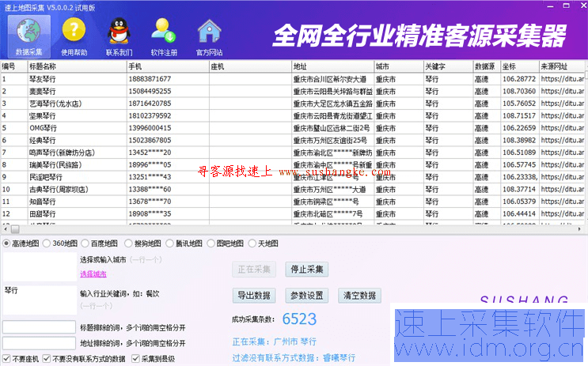Click phone number 15084495255
The image size is (588, 366).
pos(150,92)
